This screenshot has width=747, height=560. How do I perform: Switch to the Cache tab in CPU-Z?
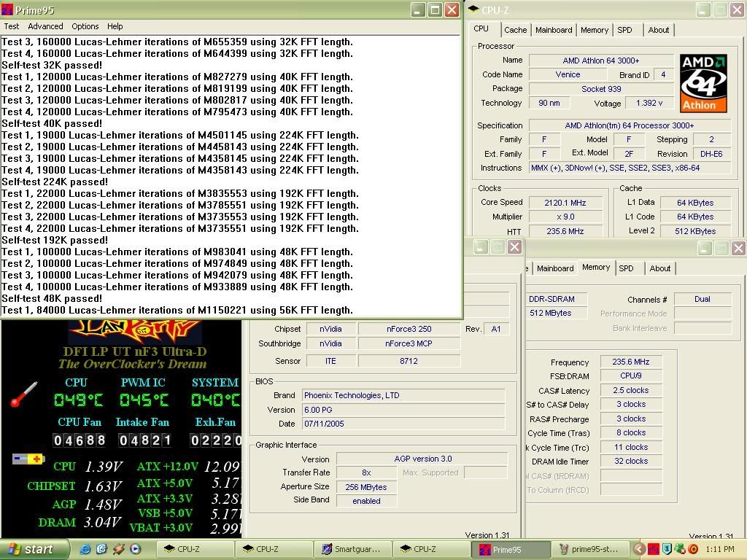(x=515, y=30)
